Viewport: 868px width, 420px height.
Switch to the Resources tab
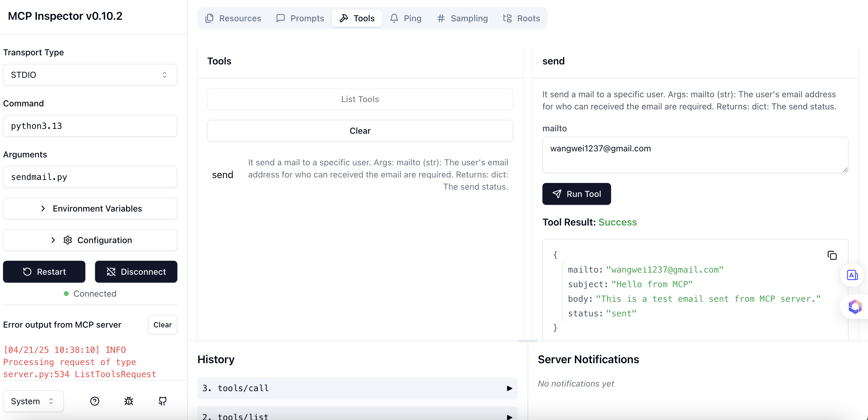pos(233,18)
